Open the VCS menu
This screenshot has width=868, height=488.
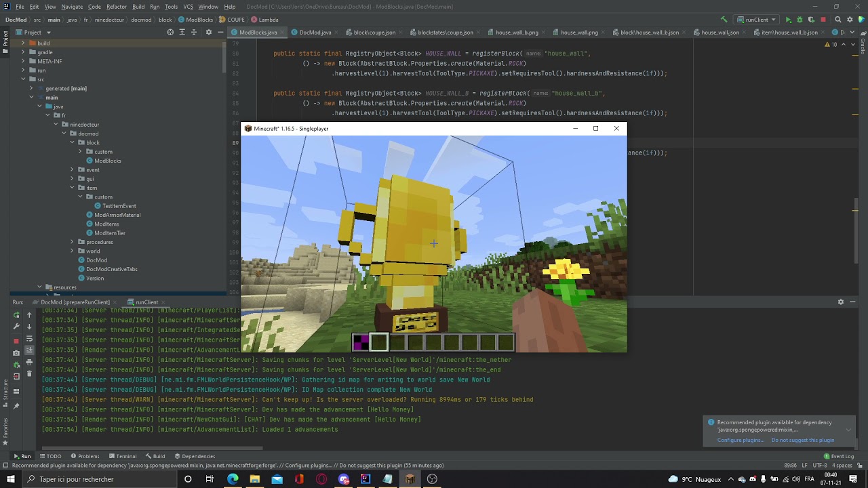(188, 7)
